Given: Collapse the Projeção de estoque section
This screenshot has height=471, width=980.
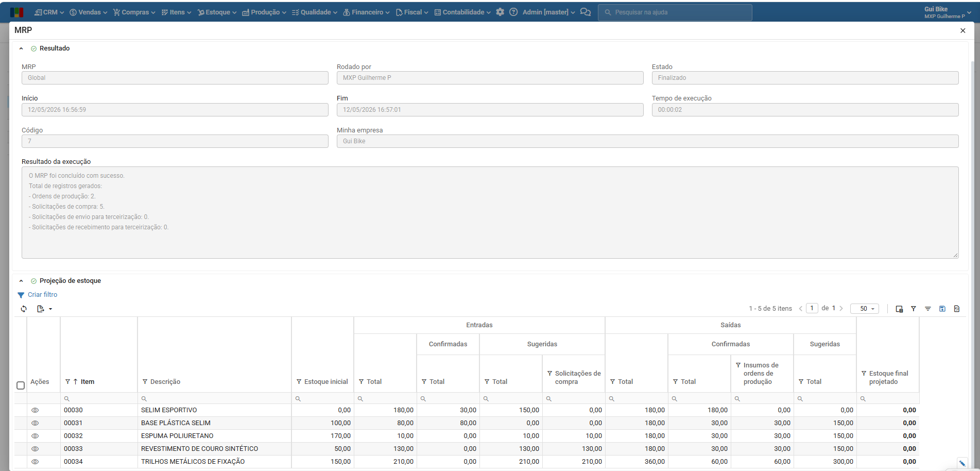Looking at the screenshot, I should [21, 281].
